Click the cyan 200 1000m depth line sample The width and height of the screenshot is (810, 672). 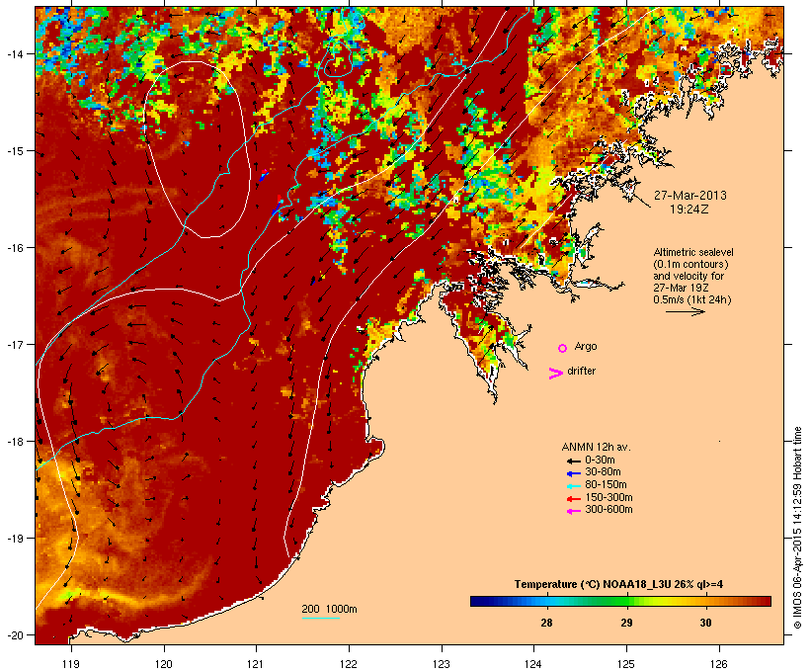[321, 618]
